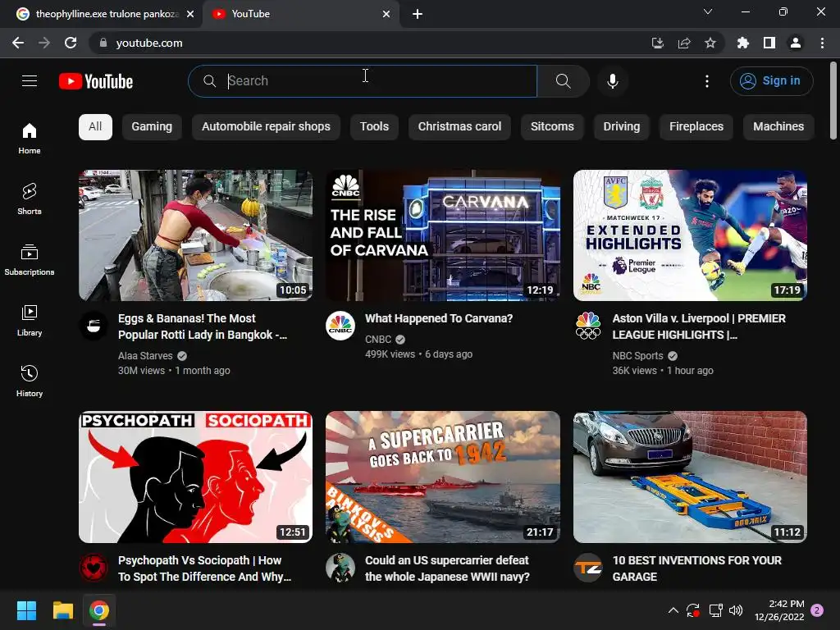Viewport: 840px width, 630px height.
Task: Open Subscriptions from the sidebar
Action: click(x=30, y=260)
